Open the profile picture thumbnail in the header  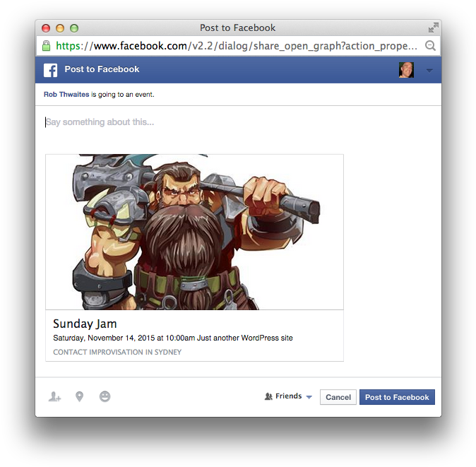[406, 70]
